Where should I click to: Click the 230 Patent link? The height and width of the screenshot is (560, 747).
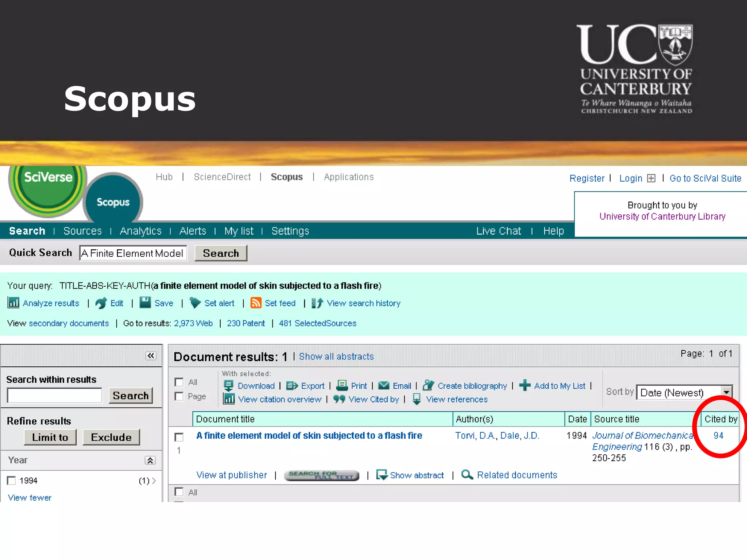tap(246, 323)
